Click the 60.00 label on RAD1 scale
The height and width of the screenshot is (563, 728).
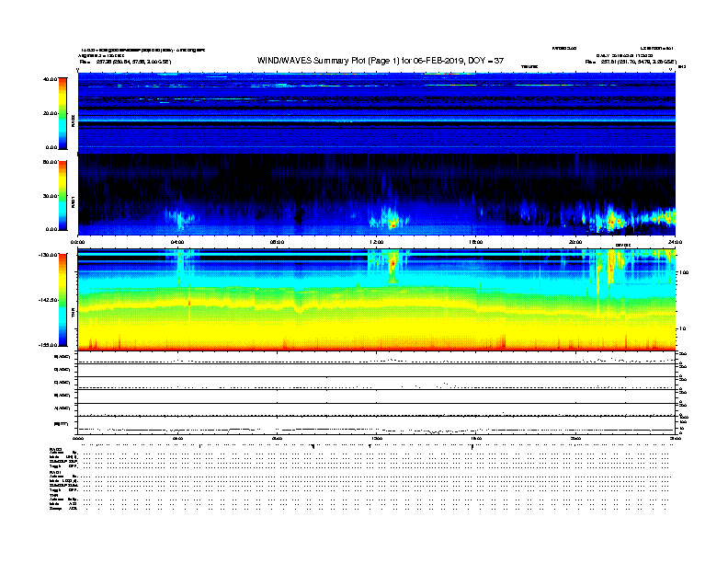coord(50,162)
